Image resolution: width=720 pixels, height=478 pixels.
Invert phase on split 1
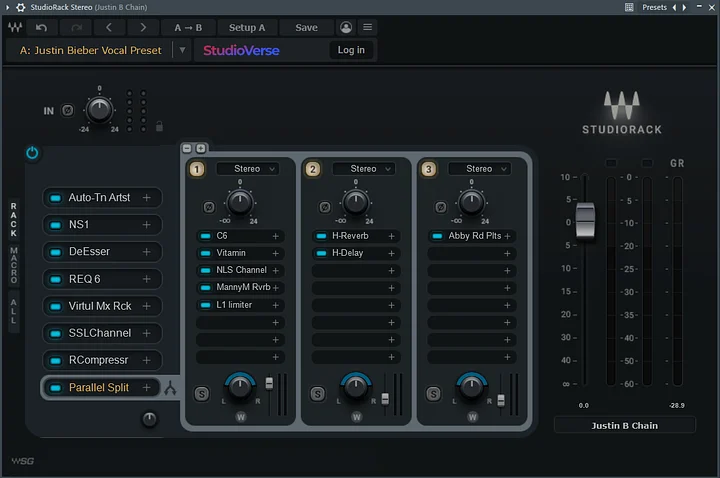[209, 207]
